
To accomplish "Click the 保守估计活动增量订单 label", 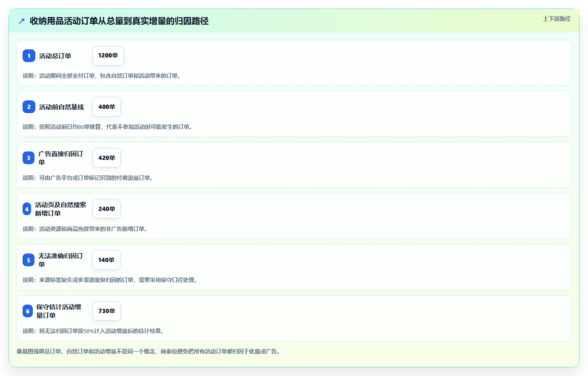I will click(59, 311).
